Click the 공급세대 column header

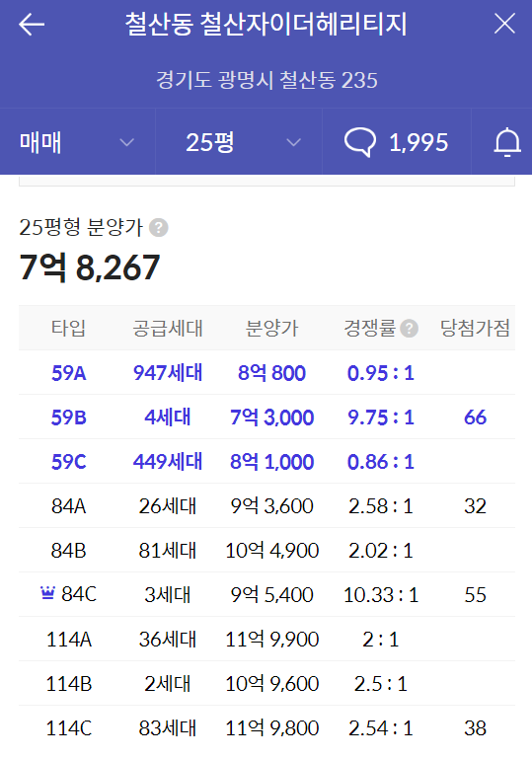coord(168,329)
